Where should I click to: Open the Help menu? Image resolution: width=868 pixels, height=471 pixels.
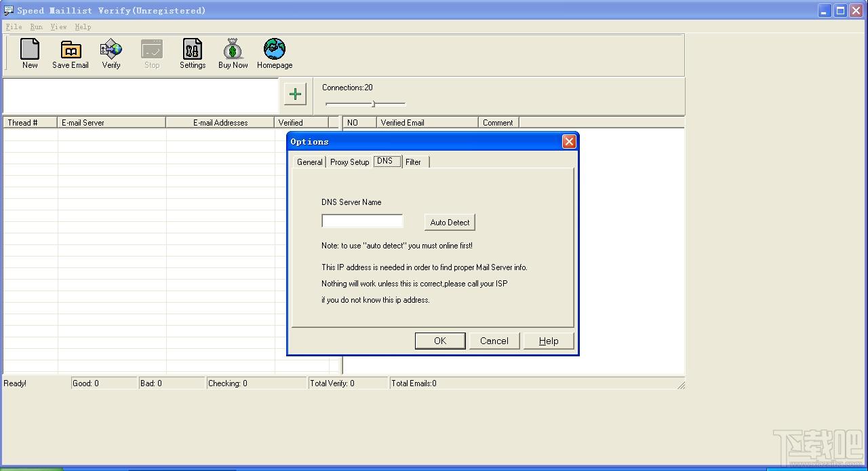tap(83, 26)
